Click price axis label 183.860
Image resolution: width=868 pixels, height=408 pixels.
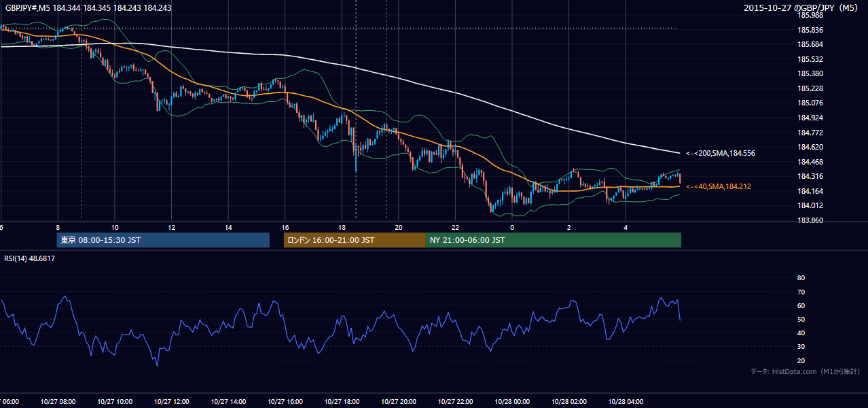(x=810, y=220)
